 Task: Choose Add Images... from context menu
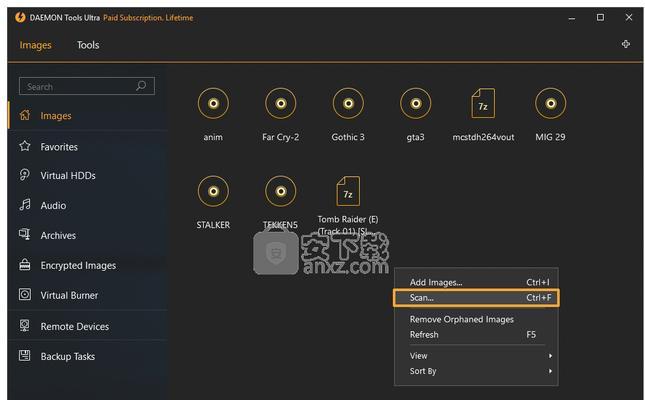click(476, 282)
